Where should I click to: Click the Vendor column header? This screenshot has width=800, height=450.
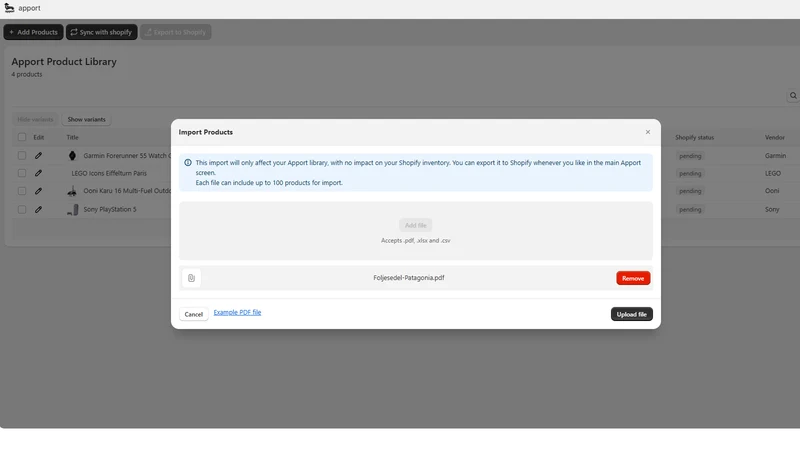774,137
